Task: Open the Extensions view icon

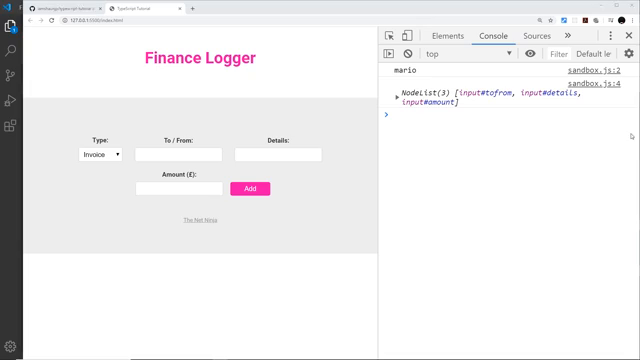Action: pos(10,126)
